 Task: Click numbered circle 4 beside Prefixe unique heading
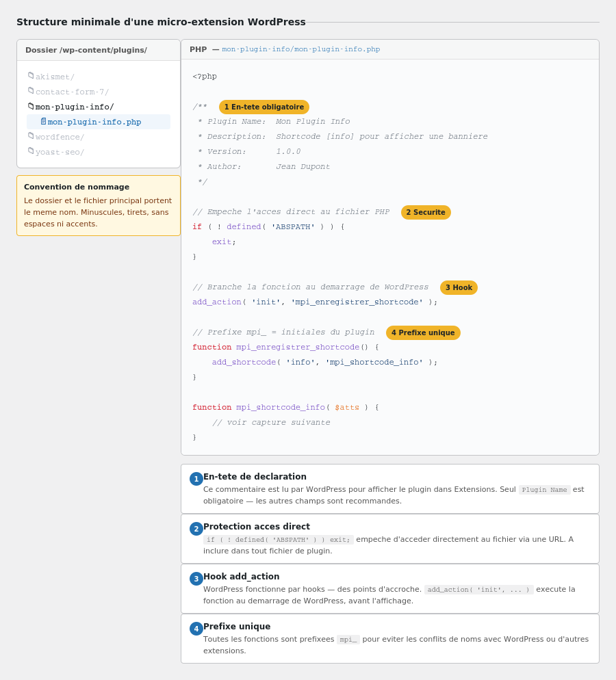click(196, 629)
